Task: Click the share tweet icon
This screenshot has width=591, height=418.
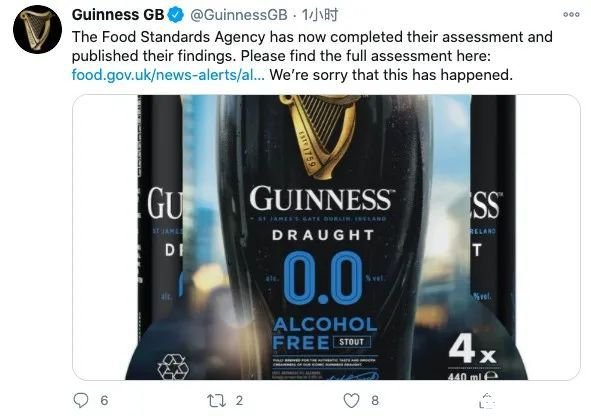Action: 487,400
